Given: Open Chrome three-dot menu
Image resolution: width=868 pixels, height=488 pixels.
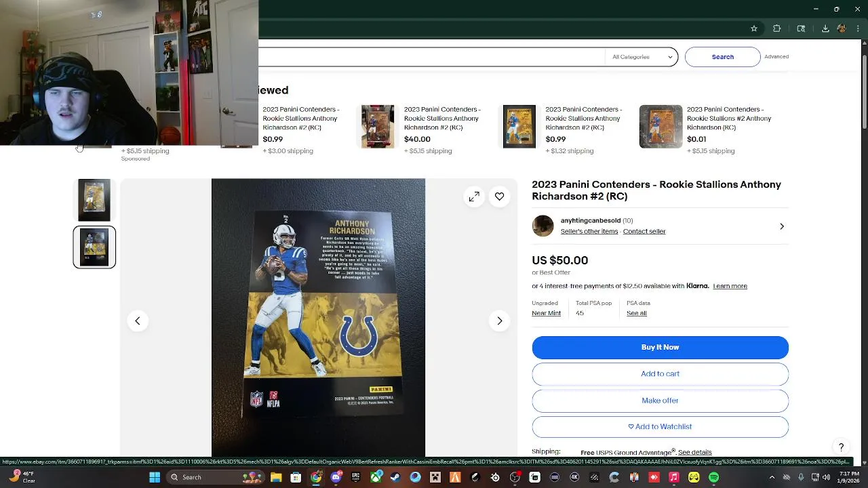Looking at the screenshot, I should (x=858, y=28).
